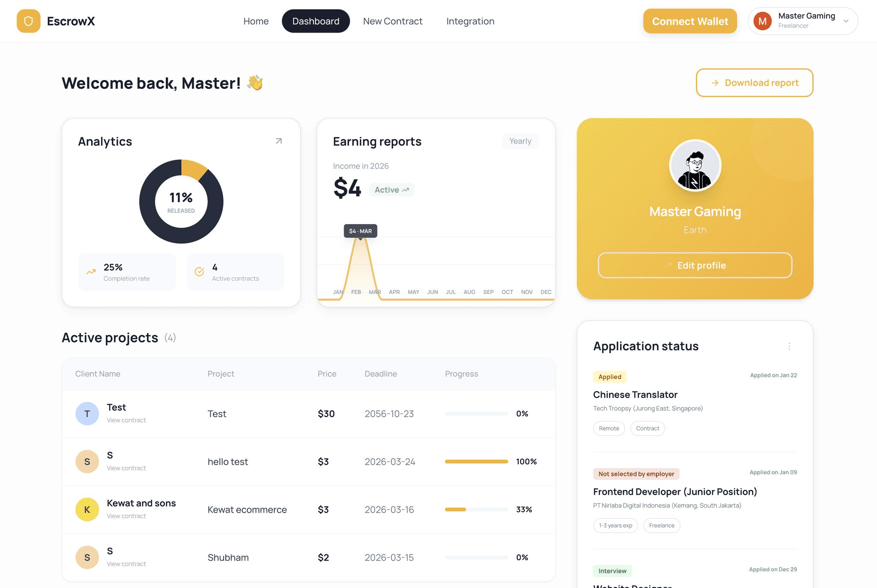Open View contract link under Kewat and sons
This screenshot has width=877, height=588.
tap(126, 516)
